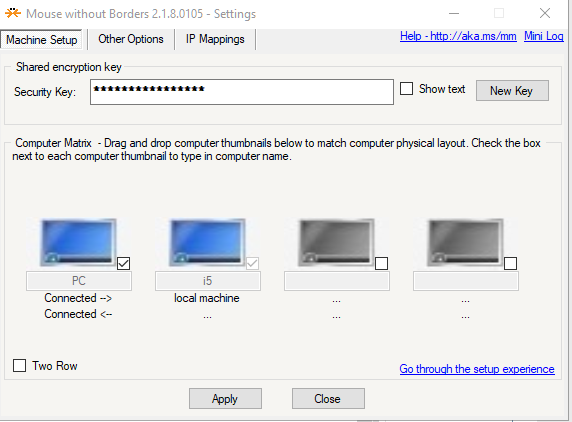This screenshot has height=422, width=572.
Task: Check the box beside third computer slot
Action: point(382,263)
